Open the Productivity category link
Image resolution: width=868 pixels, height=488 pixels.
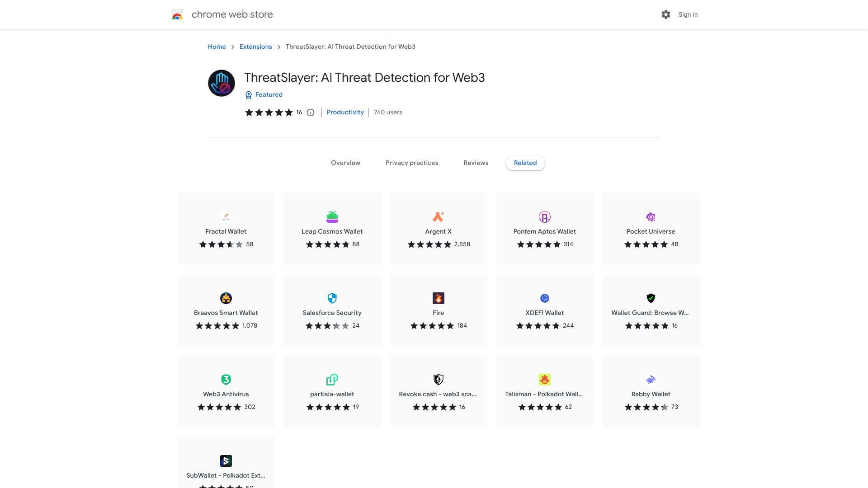(x=345, y=112)
